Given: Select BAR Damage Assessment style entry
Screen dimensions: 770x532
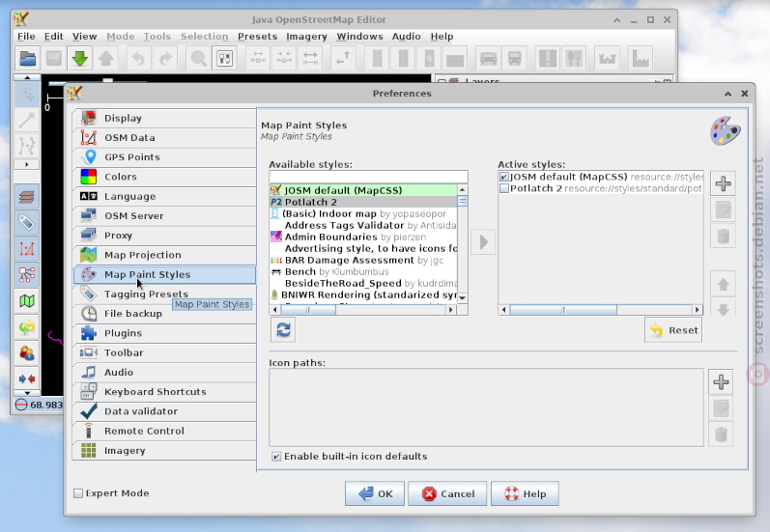Looking at the screenshot, I should click(363, 260).
